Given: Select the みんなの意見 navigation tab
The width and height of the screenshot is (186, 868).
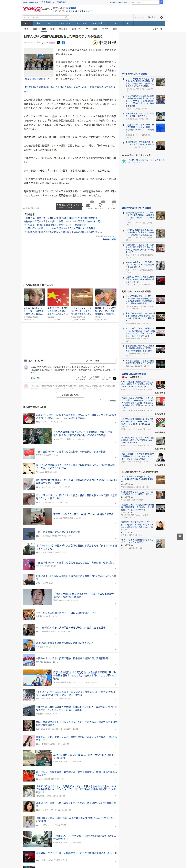Looking at the screenshot, I should click(99, 24).
